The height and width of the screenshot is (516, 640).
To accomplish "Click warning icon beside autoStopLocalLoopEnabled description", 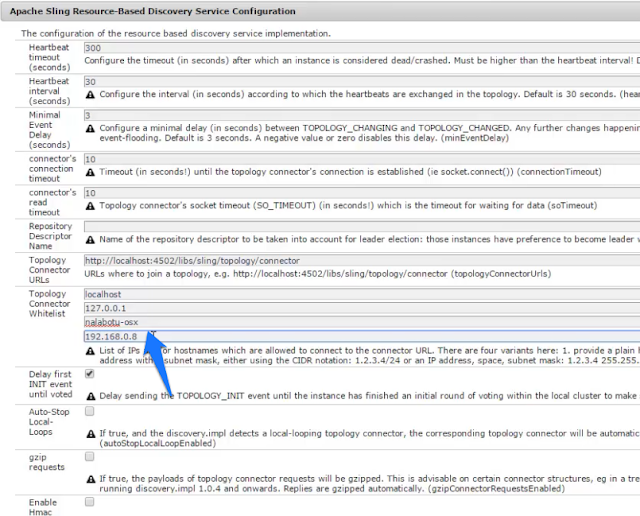I will (x=91, y=434).
